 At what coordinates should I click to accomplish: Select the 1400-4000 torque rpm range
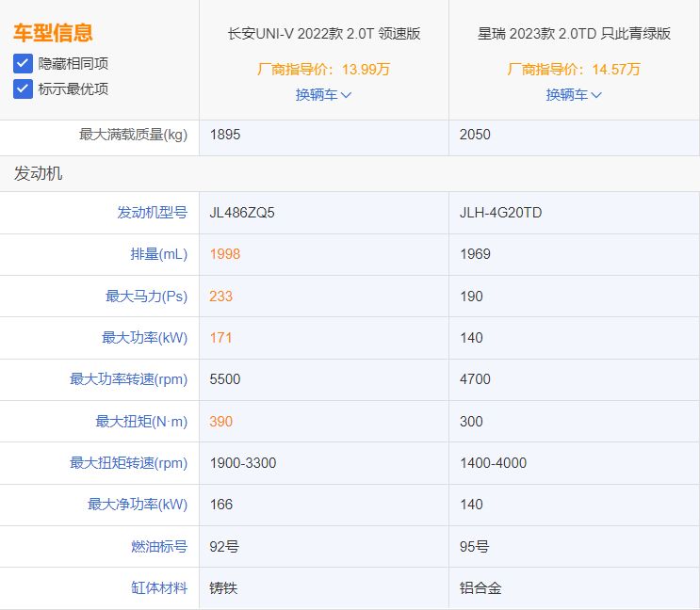(494, 463)
